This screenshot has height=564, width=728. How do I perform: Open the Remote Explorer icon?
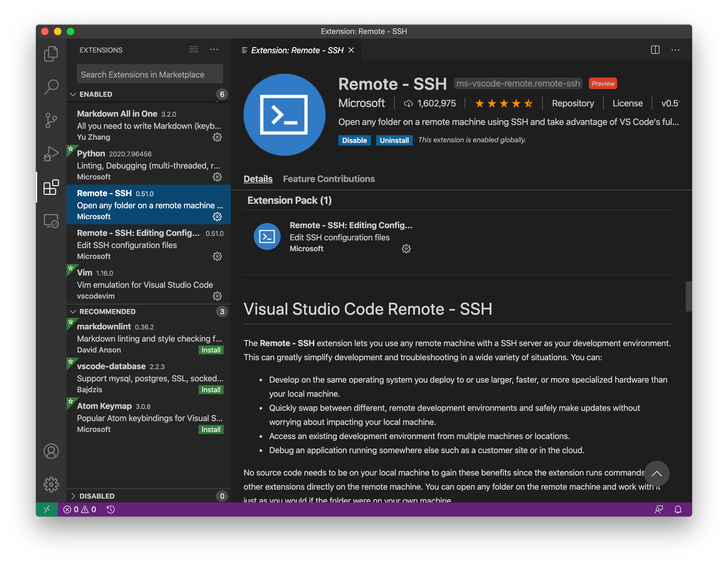51,221
